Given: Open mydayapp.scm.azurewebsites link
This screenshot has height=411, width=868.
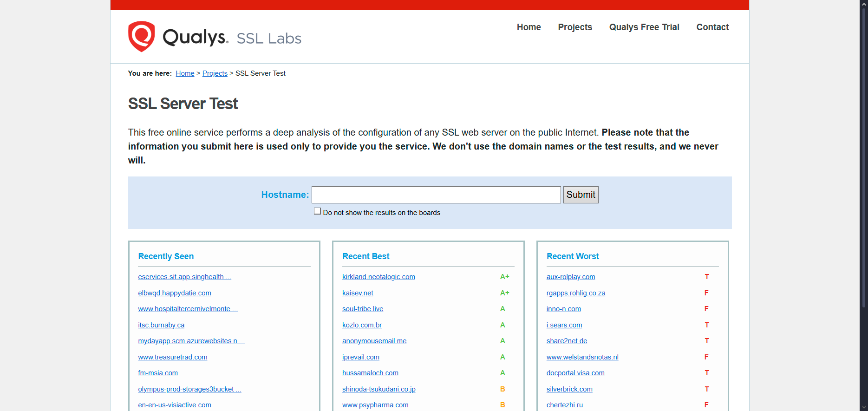Looking at the screenshot, I should [191, 341].
